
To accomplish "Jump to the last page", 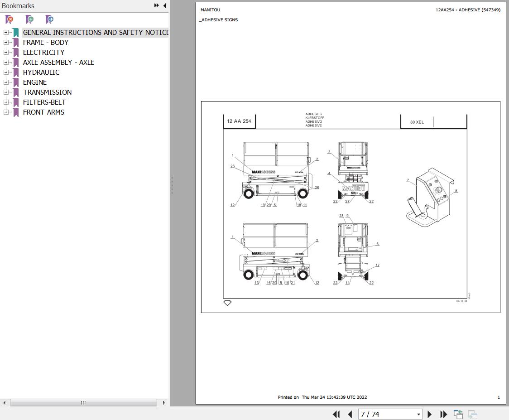I will (x=443, y=414).
